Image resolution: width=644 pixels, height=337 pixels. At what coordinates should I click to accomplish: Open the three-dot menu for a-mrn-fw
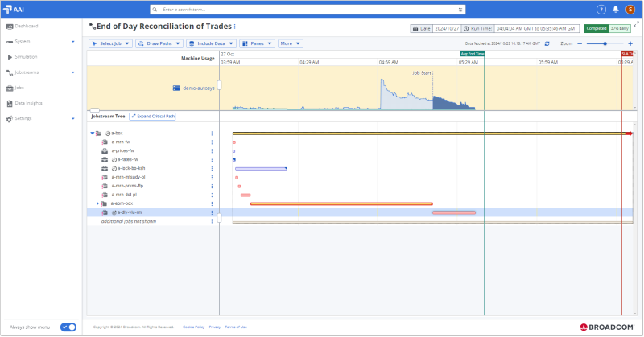coord(212,142)
